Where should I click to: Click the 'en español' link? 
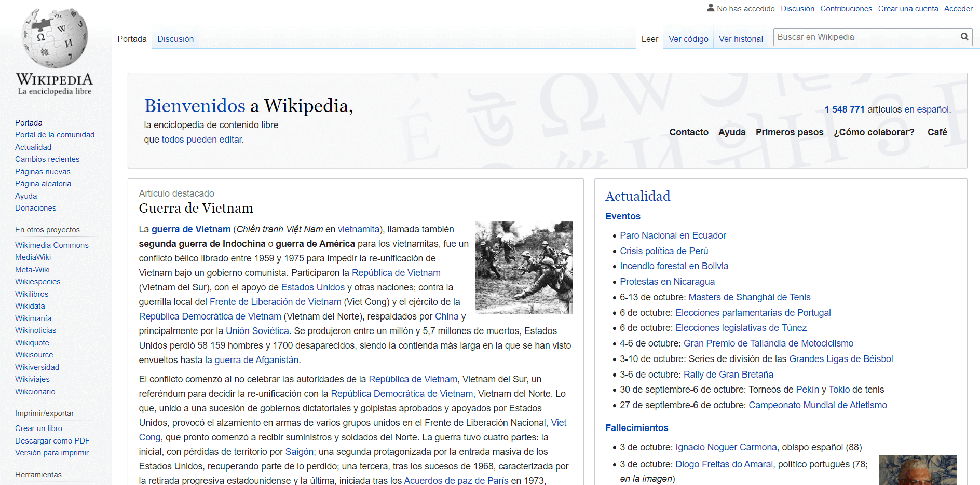[927, 109]
